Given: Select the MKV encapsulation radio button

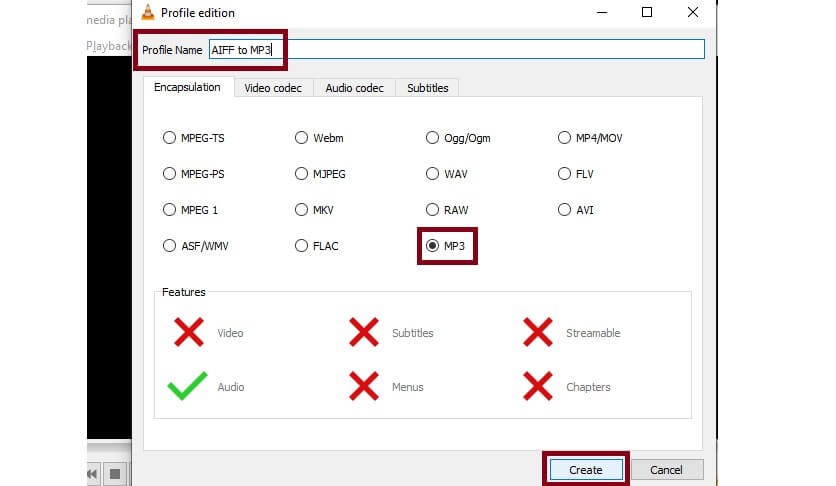Looking at the screenshot, I should point(301,210).
